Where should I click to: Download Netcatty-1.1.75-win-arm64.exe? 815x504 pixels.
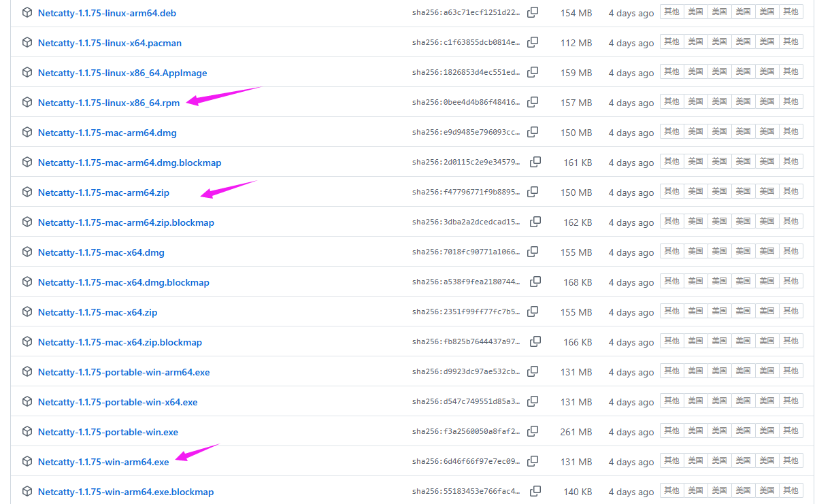pos(103,462)
